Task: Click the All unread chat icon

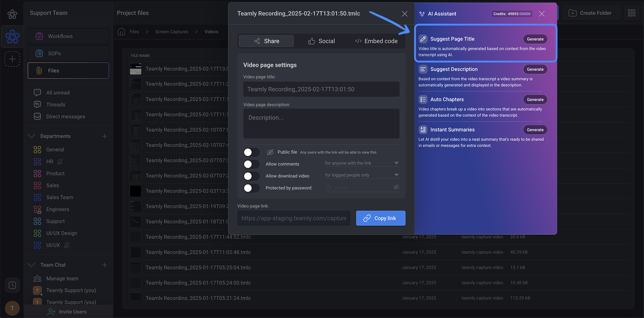Action: click(38, 92)
